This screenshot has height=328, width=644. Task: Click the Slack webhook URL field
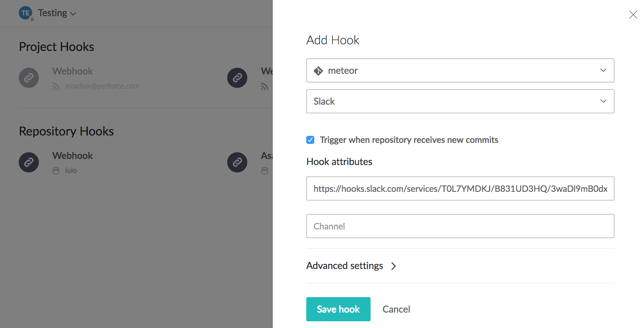[x=460, y=189]
